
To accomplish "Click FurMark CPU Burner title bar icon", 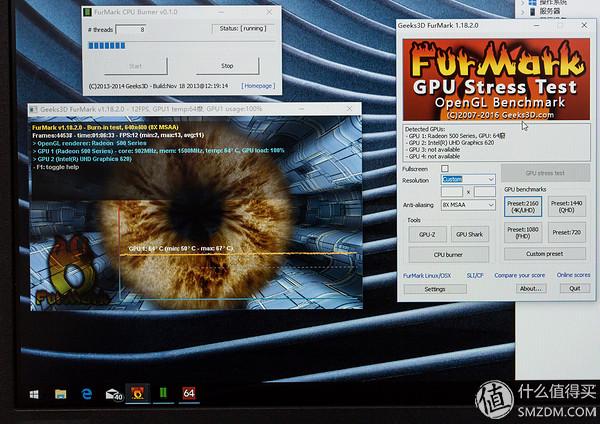I will click(88, 12).
